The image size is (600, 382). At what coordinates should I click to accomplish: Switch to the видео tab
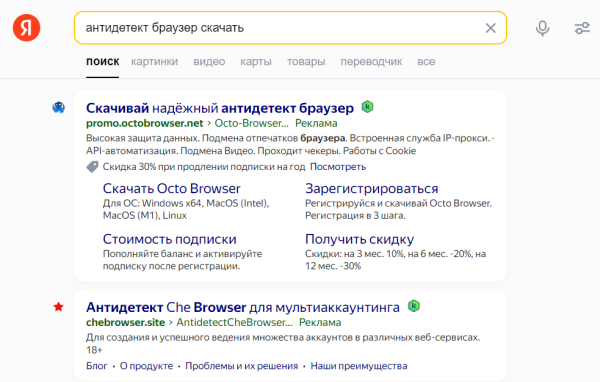click(x=209, y=62)
